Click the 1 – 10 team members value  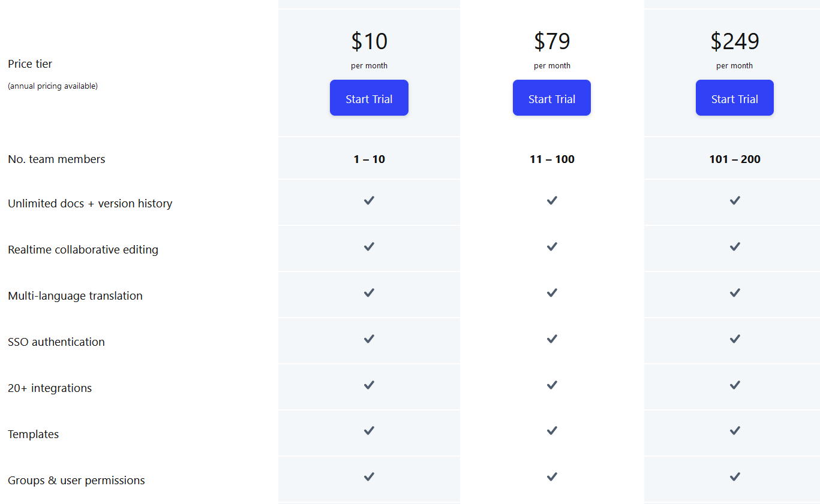[x=369, y=159]
